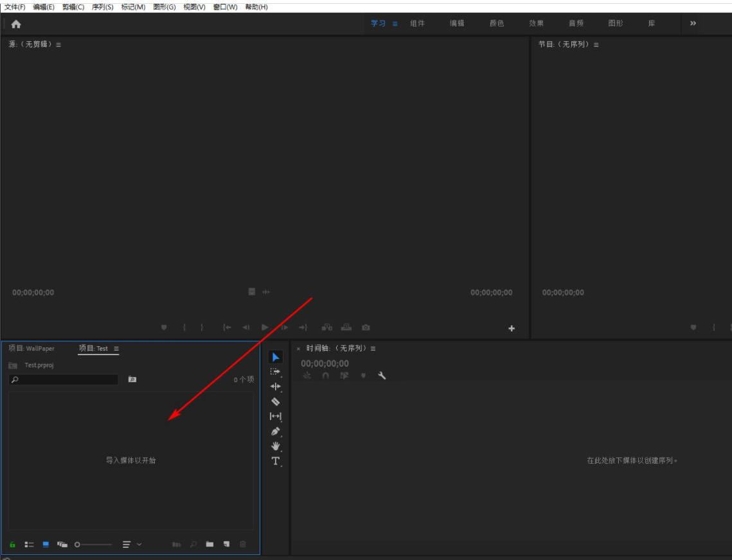Click Mark In in program monitor
Viewport: 732px width, 560px height.
coord(714,328)
